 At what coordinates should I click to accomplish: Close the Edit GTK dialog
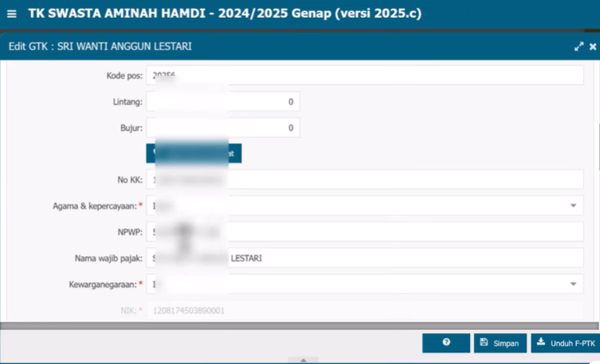tap(593, 47)
